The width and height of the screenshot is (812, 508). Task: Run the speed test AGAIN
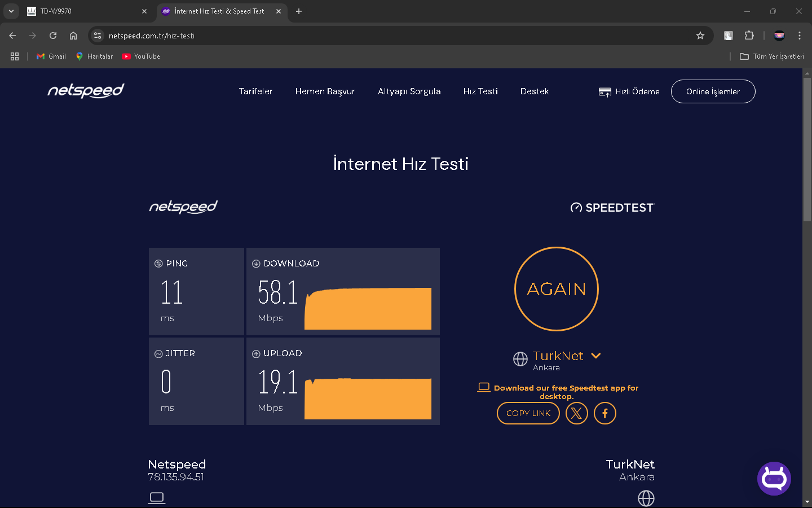coord(557,289)
